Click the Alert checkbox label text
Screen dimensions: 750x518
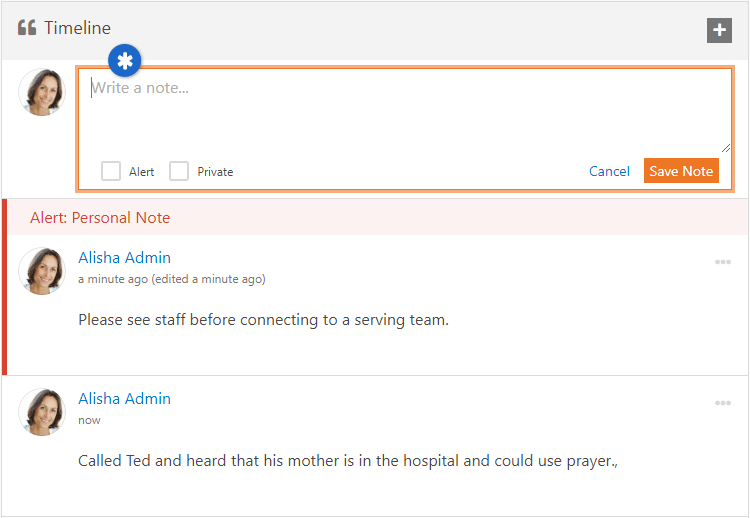tap(141, 172)
